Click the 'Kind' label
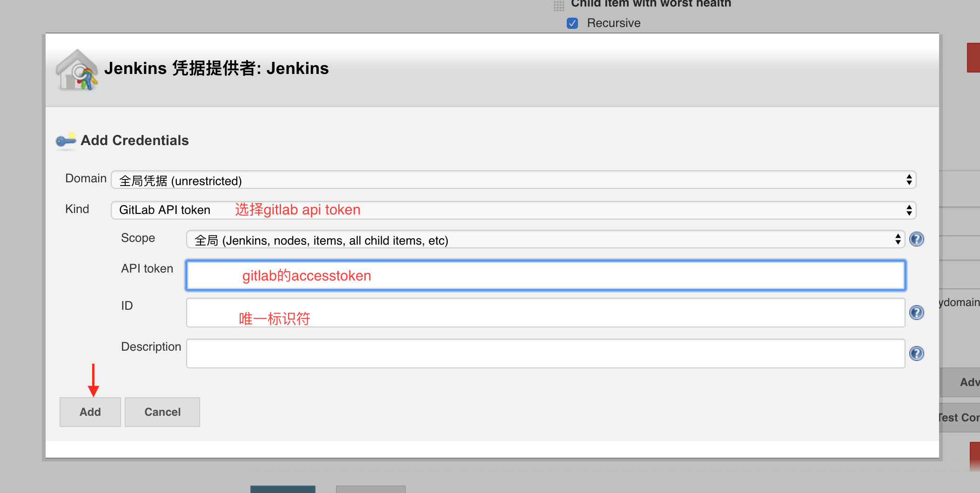The height and width of the screenshot is (493, 980). (77, 209)
